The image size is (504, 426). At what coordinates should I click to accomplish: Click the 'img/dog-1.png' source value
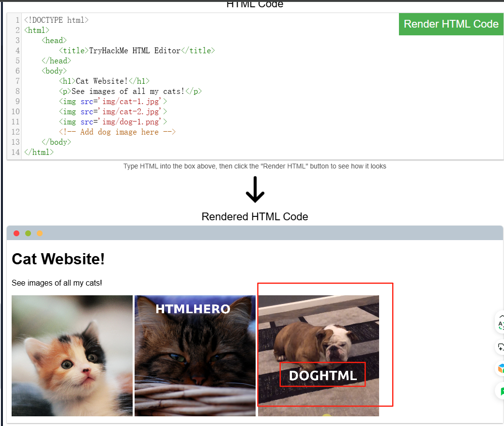131,122
